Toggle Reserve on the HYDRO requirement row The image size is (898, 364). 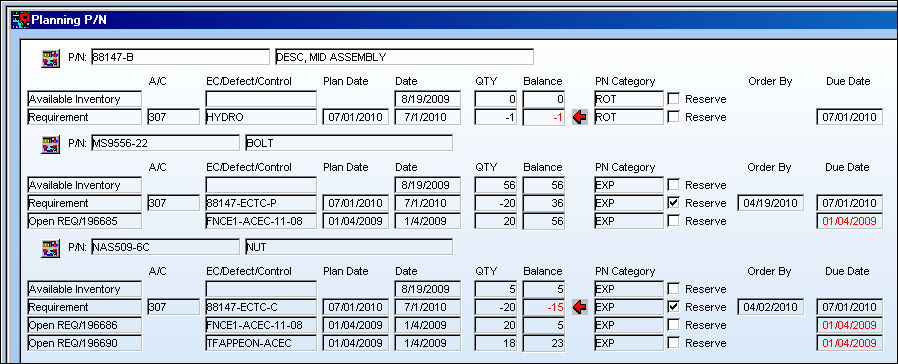pyautogui.click(x=674, y=117)
